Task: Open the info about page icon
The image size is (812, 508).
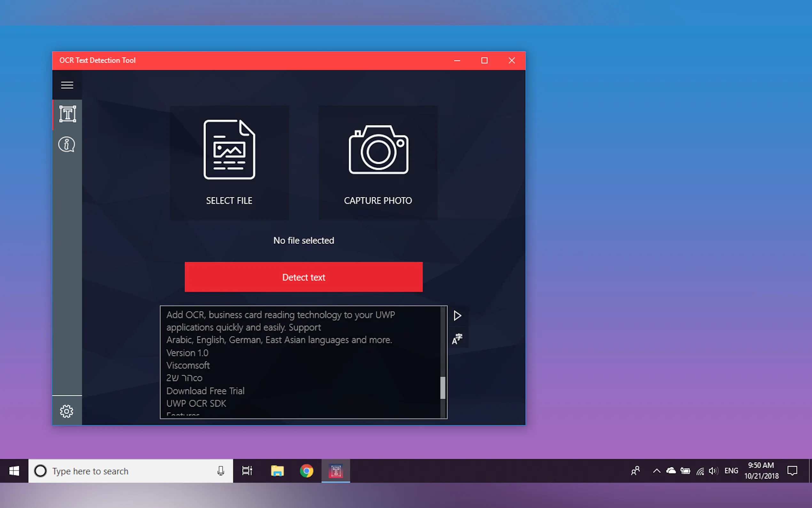Action: pyautogui.click(x=67, y=145)
